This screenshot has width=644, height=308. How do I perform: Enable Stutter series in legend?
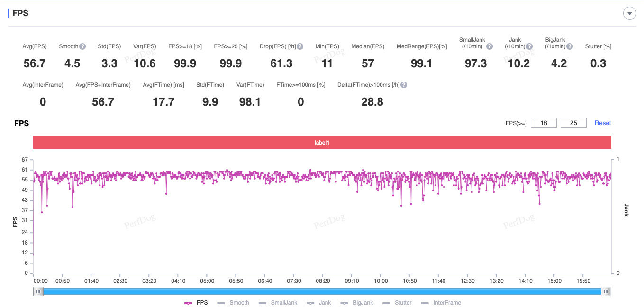click(x=397, y=303)
